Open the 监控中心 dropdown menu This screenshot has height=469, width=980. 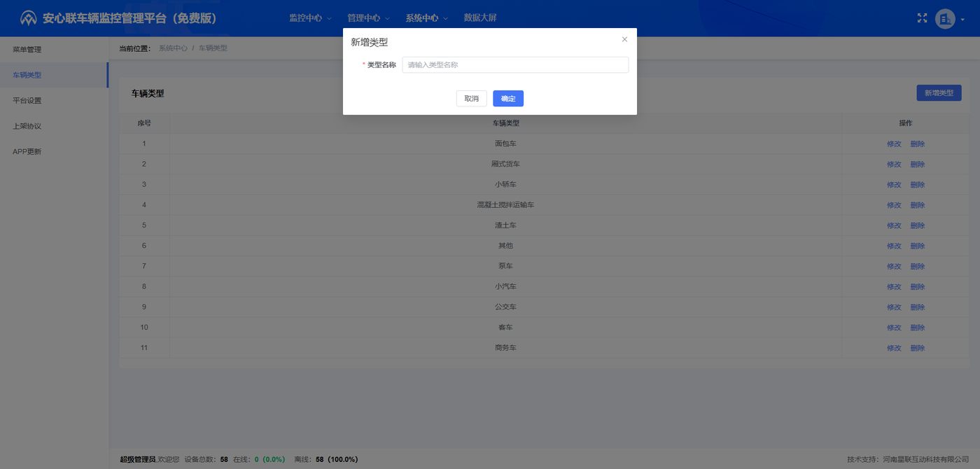310,18
